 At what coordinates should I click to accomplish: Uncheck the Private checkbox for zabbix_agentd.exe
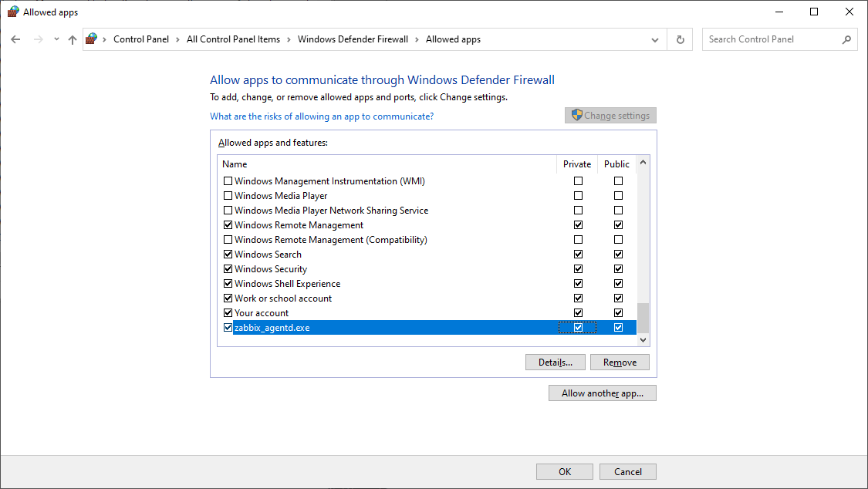pyautogui.click(x=578, y=327)
